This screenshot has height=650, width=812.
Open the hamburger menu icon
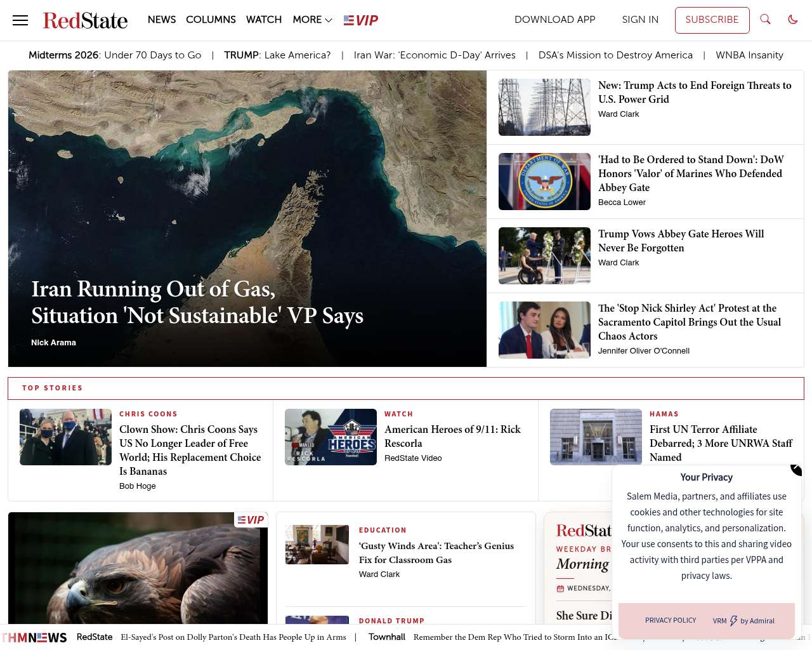(x=20, y=20)
